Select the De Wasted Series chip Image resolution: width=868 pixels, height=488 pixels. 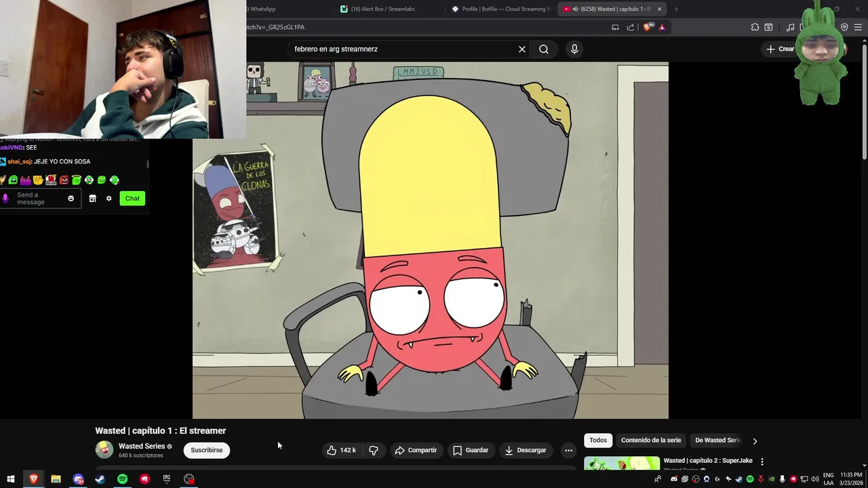pos(717,441)
